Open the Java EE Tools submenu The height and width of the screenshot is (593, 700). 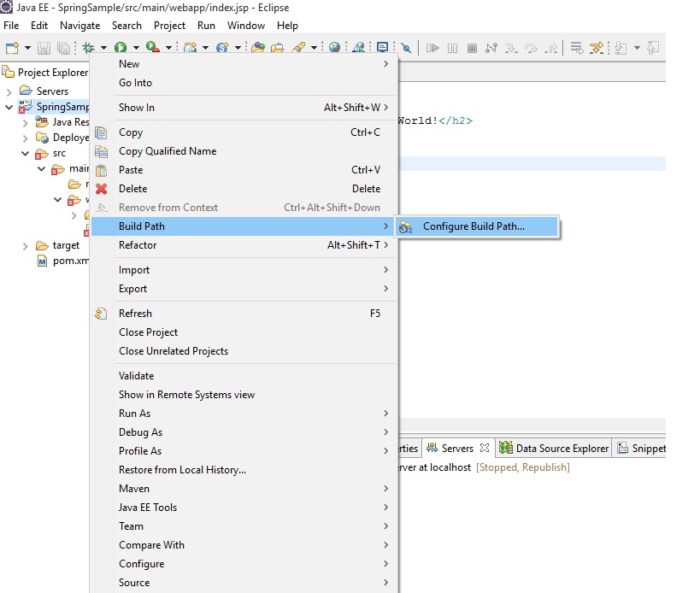244,508
